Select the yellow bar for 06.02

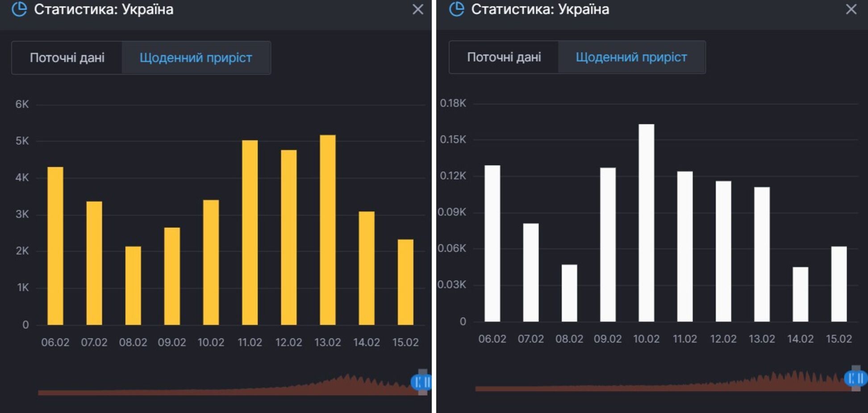(x=55, y=246)
